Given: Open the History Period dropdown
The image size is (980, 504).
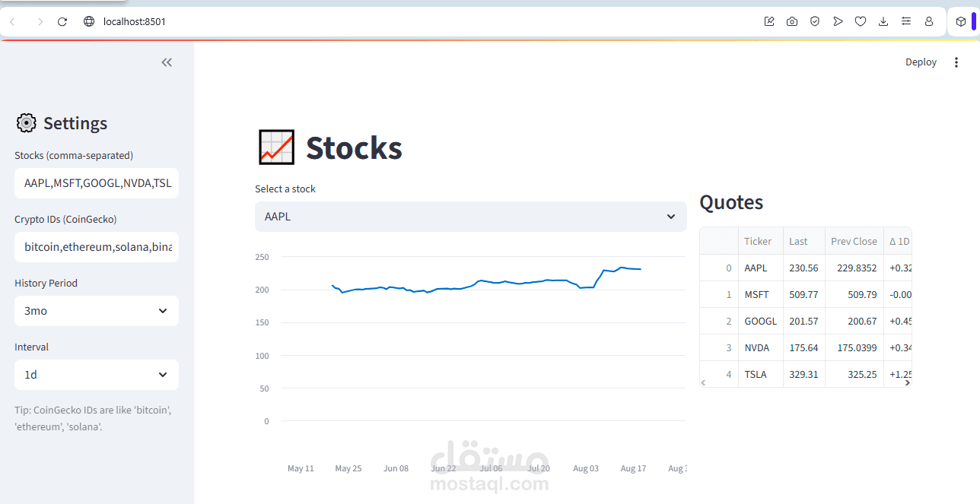Looking at the screenshot, I should point(97,311).
